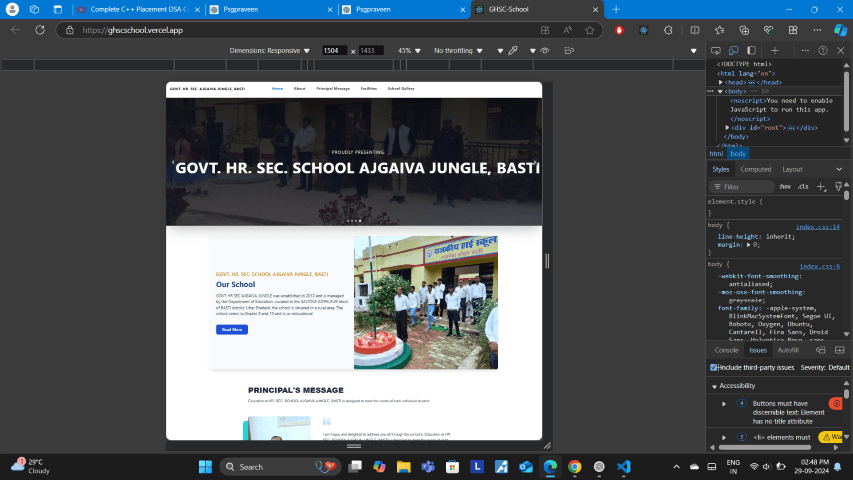Add this page to favorites star
This screenshot has width=853, height=480.
(x=590, y=30)
